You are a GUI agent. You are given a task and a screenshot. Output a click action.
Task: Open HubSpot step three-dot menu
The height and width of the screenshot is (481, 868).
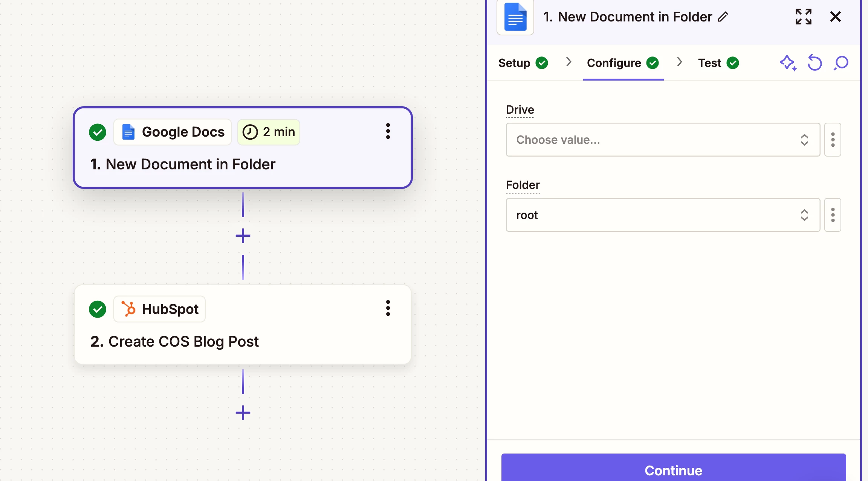tap(388, 308)
